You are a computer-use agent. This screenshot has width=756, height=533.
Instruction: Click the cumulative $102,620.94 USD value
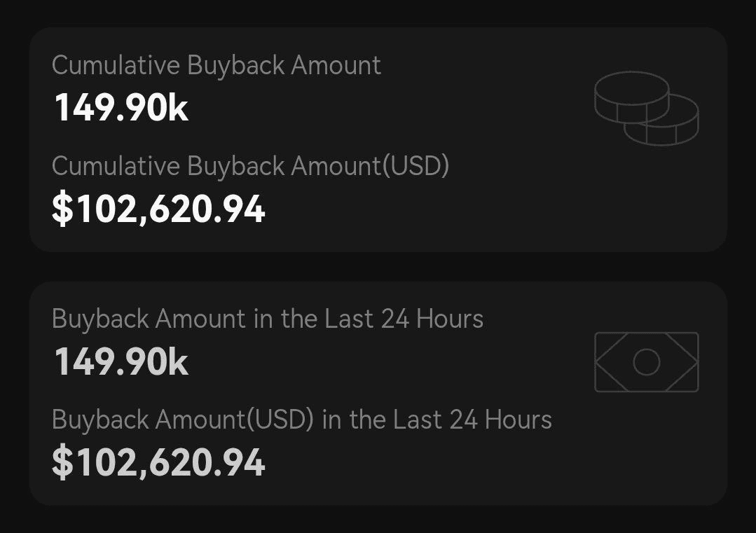pos(159,209)
